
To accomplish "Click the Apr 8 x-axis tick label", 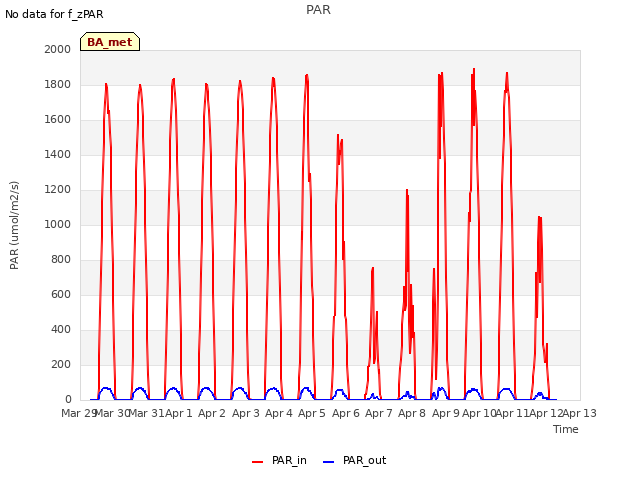I will [x=412, y=413].
